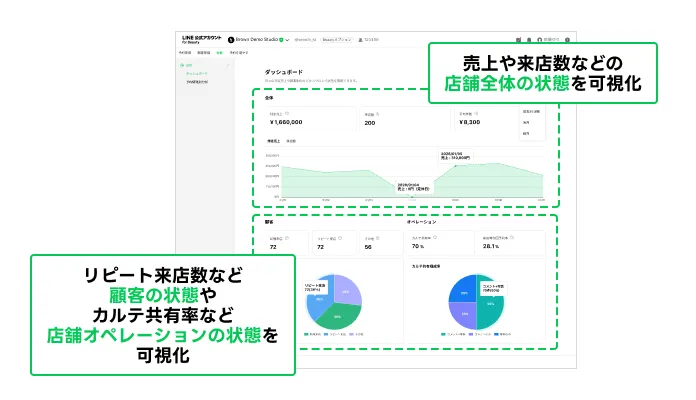Viewport: 696px width, 400px height.
Task: Click the Brown Demo Studio avatar icon
Action: click(231, 40)
